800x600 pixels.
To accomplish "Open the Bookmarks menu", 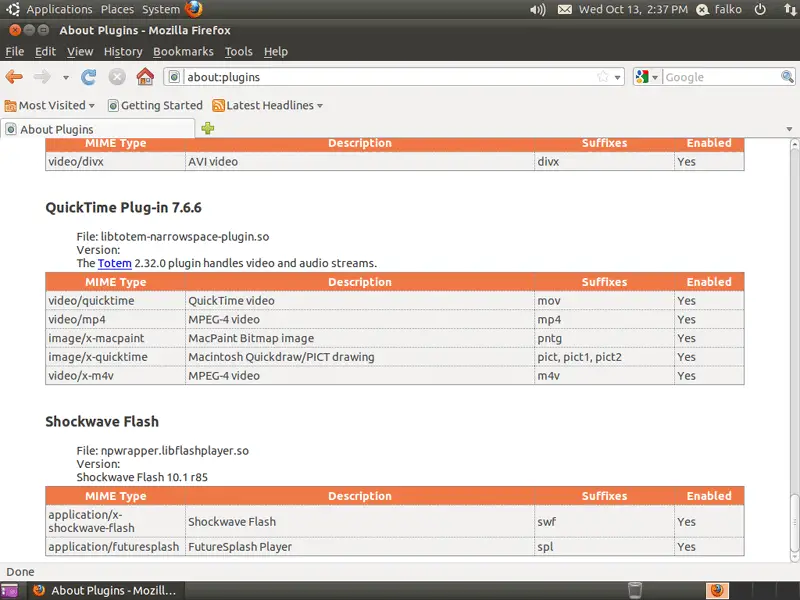I will (x=183, y=52).
